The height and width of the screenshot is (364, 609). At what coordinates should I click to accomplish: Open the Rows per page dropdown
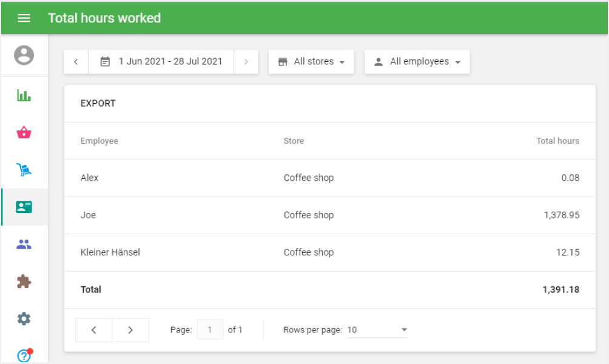[377, 330]
